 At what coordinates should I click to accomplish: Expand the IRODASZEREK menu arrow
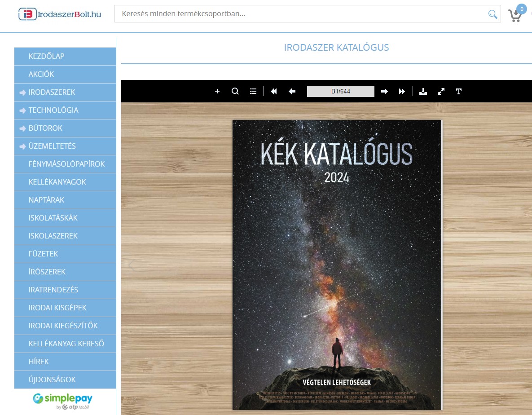pyautogui.click(x=23, y=93)
